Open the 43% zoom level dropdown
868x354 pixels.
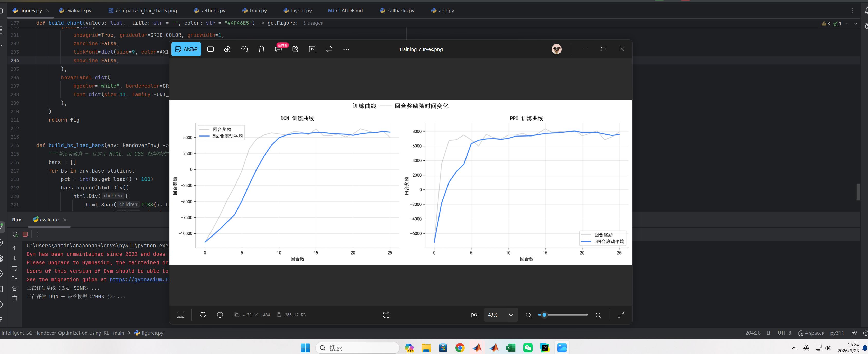501,315
